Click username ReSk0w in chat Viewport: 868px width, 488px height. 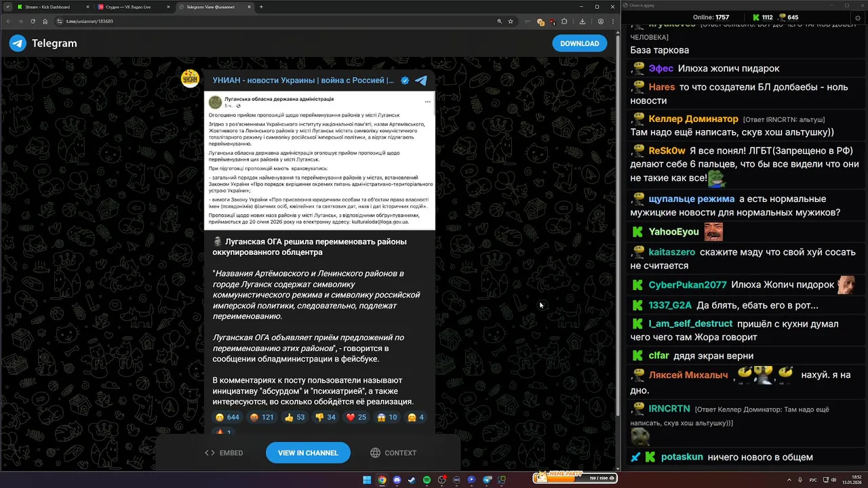click(x=665, y=150)
